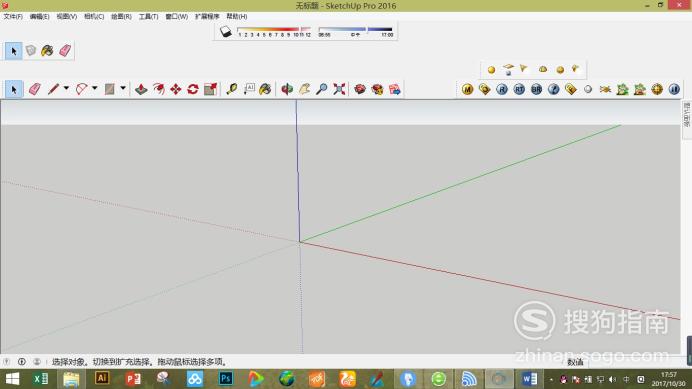
Task: Choose the Rotate tool
Action: [x=193, y=89]
